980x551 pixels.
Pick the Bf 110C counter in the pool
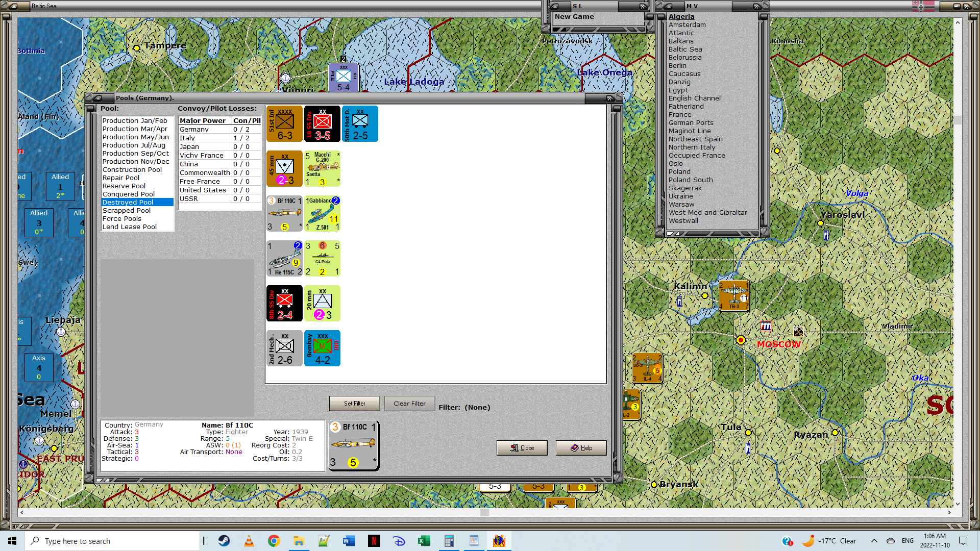284,214
